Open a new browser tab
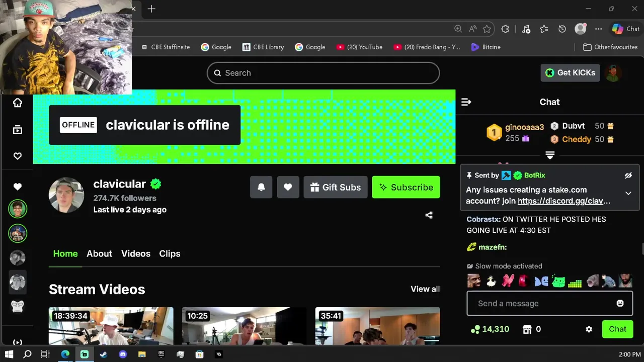 pyautogui.click(x=151, y=9)
